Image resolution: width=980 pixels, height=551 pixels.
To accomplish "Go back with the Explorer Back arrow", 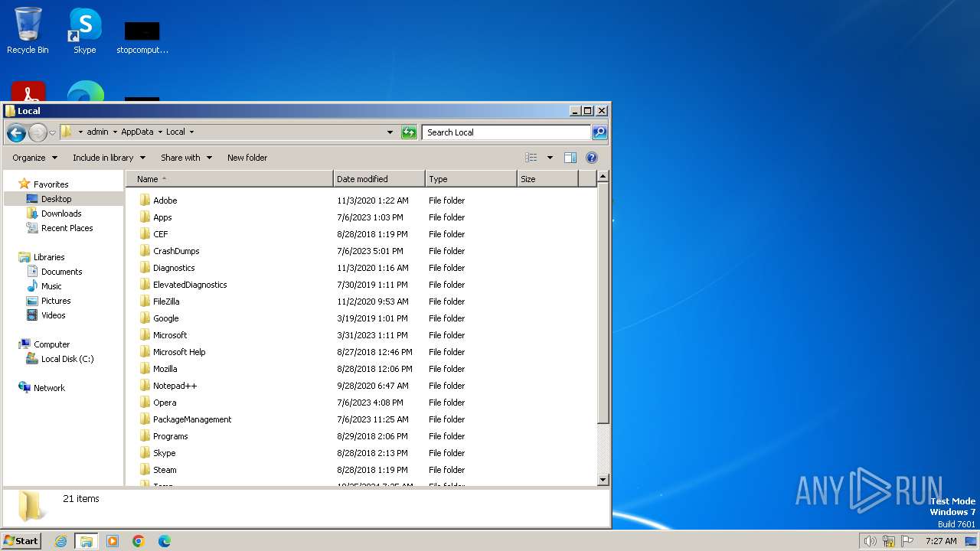I will tap(16, 132).
